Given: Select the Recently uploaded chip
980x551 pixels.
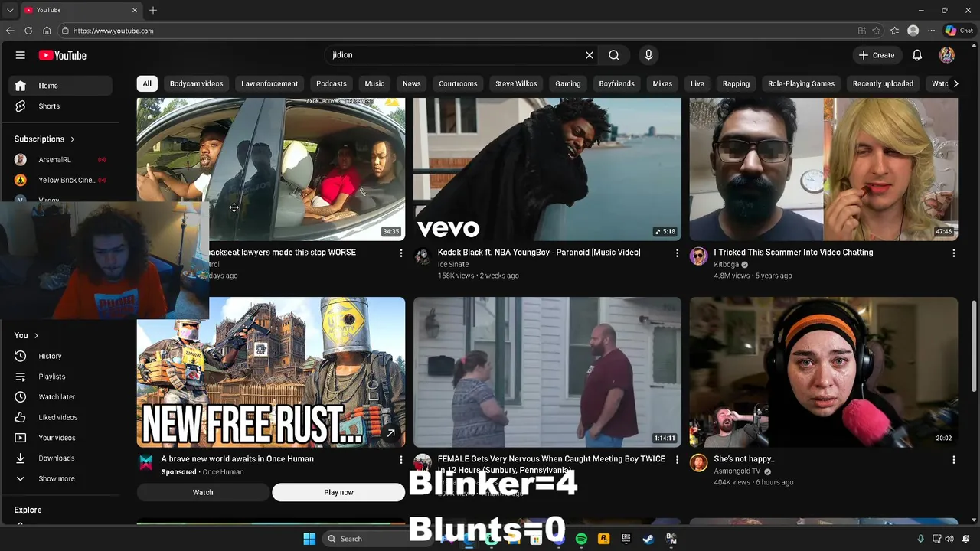Looking at the screenshot, I should (883, 83).
